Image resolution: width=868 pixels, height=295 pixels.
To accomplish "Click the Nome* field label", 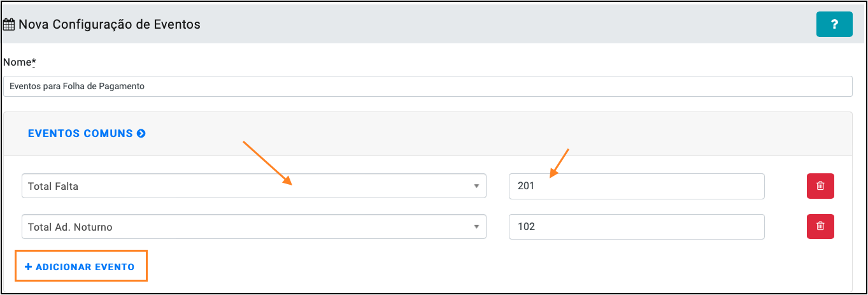I will click(20, 62).
